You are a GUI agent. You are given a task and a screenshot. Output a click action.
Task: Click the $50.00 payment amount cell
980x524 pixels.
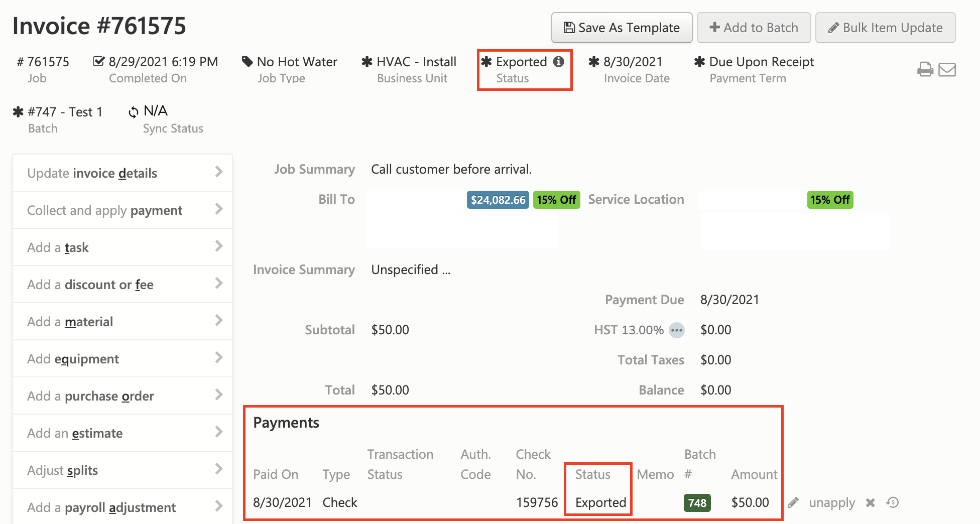[750, 502]
